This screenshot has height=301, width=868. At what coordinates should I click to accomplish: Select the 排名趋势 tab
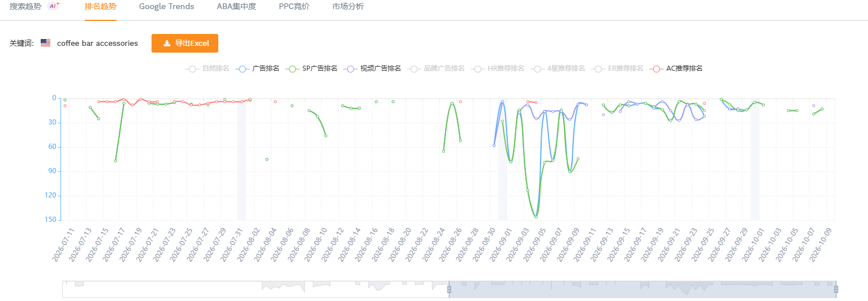(x=101, y=7)
